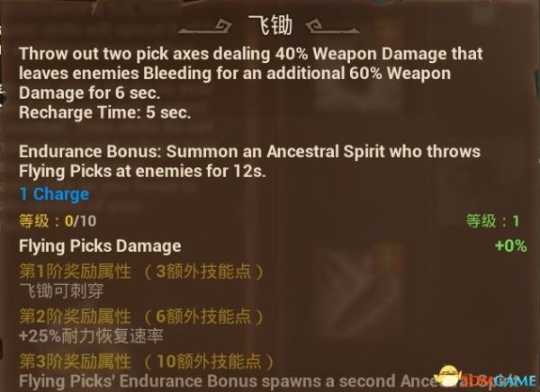Image resolution: width=540 pixels, height=392 pixels.
Task: Click the green +0% damage value
Action: tap(510, 246)
